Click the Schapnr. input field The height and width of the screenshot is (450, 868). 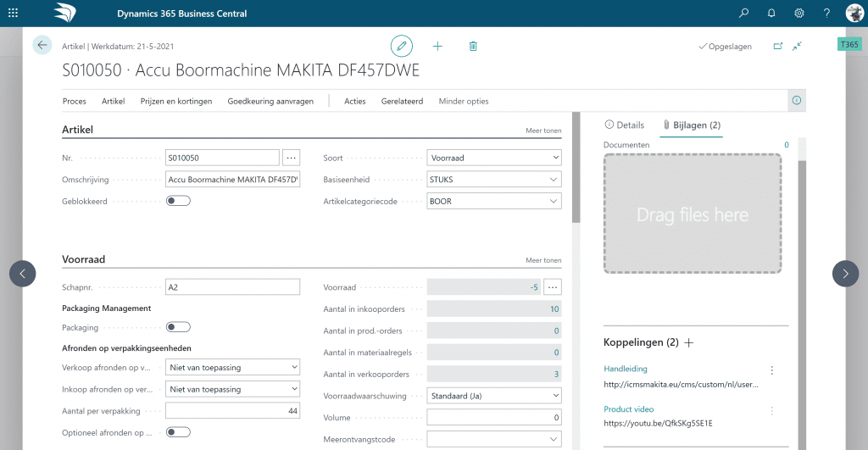pyautogui.click(x=232, y=287)
